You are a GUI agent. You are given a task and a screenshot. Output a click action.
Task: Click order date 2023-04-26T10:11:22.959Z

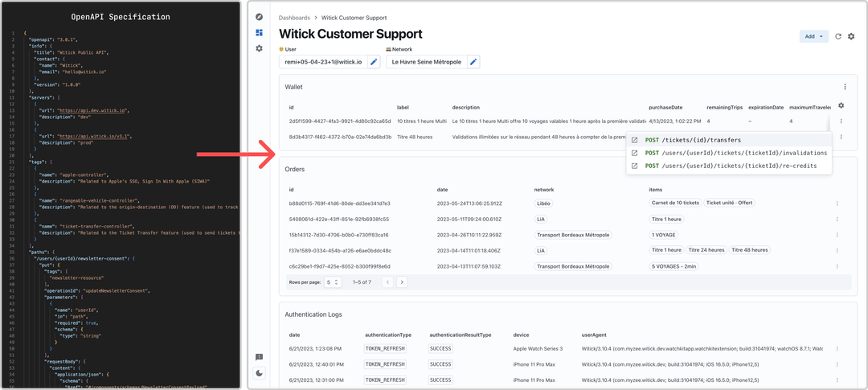coord(469,235)
